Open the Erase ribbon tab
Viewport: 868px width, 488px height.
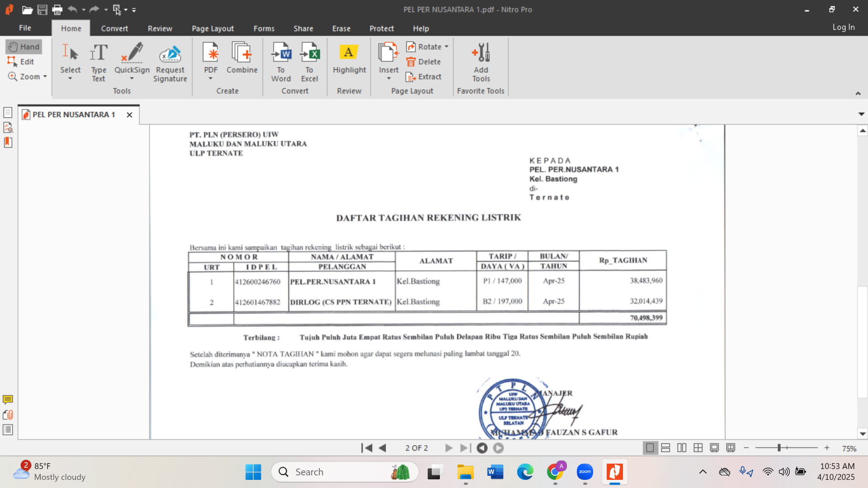(341, 28)
